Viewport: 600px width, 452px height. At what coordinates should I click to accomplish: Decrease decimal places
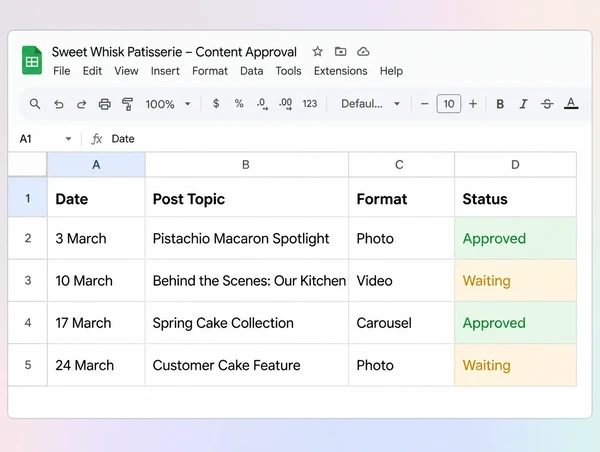[262, 104]
